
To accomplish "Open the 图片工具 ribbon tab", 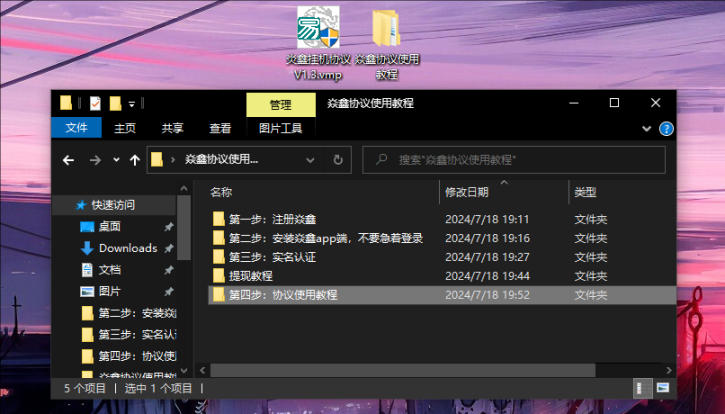I will [x=280, y=128].
